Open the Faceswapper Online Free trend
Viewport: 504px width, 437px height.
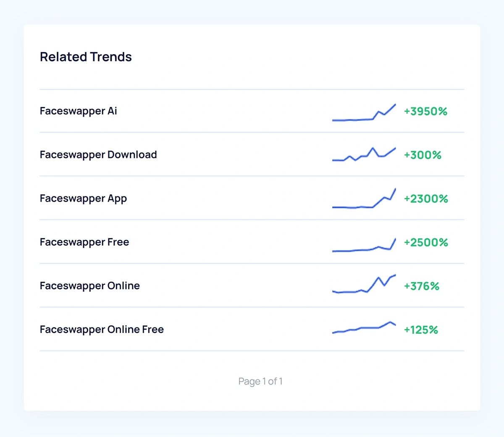click(x=101, y=330)
